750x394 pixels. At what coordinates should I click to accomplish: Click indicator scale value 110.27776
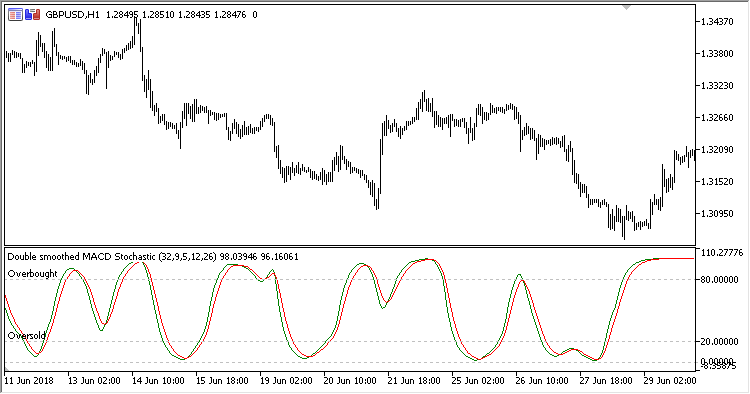point(722,252)
